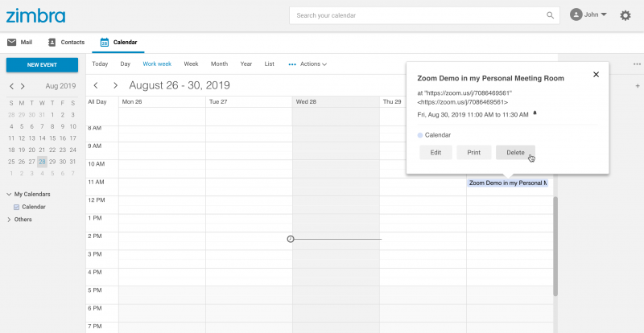Click the Mail envelope icon

(x=12, y=43)
